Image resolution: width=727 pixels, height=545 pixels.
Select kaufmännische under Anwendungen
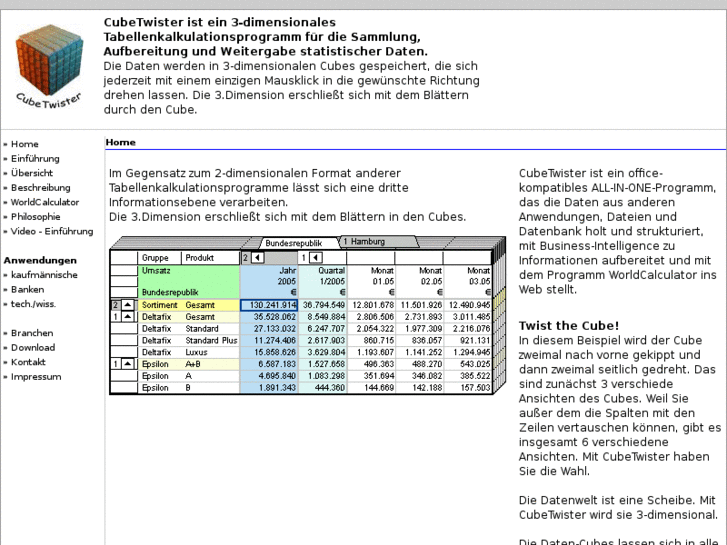pos(44,275)
